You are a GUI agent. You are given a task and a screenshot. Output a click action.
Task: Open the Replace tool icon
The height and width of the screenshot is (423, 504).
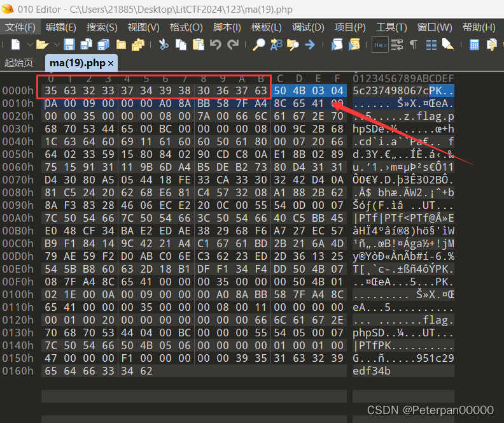tap(276, 45)
